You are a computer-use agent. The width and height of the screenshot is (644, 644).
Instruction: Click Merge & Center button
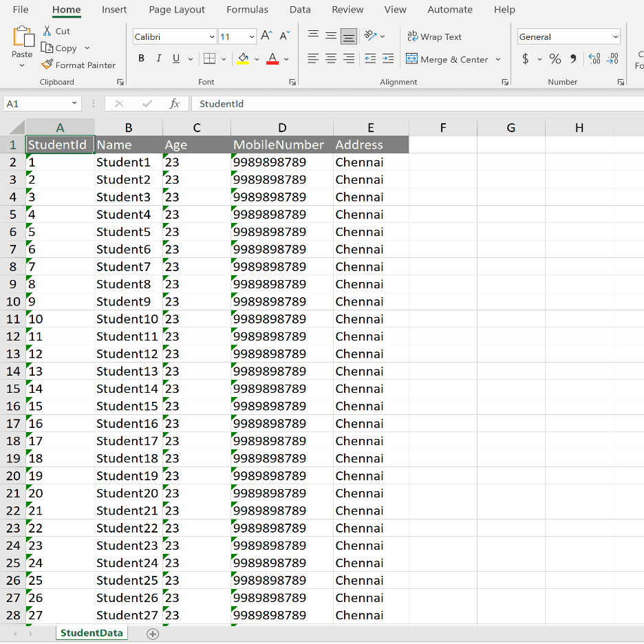coord(447,59)
